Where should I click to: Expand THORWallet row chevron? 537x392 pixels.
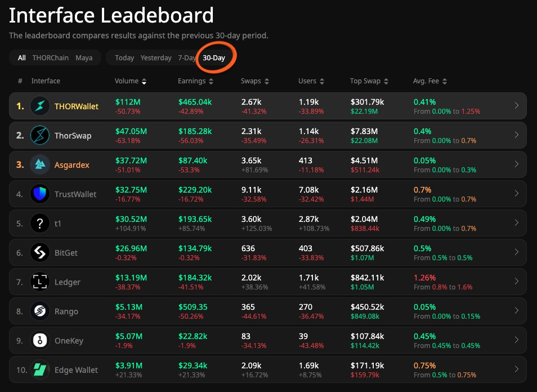(516, 105)
